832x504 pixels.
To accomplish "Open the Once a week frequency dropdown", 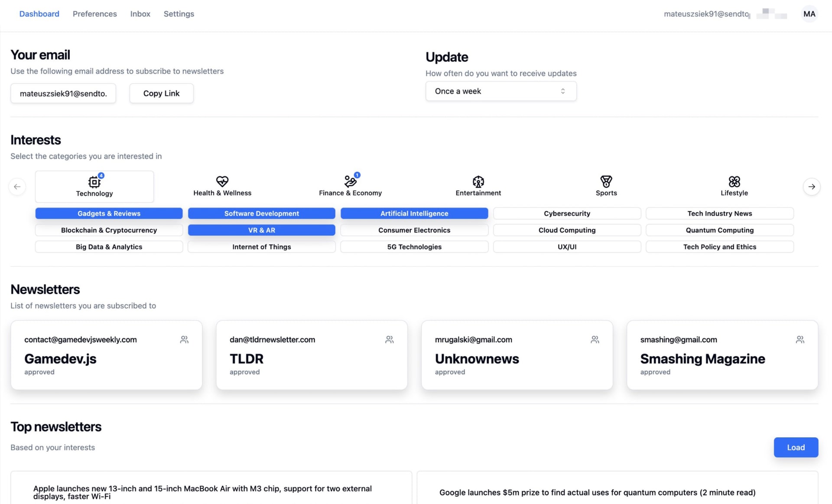I will (500, 91).
